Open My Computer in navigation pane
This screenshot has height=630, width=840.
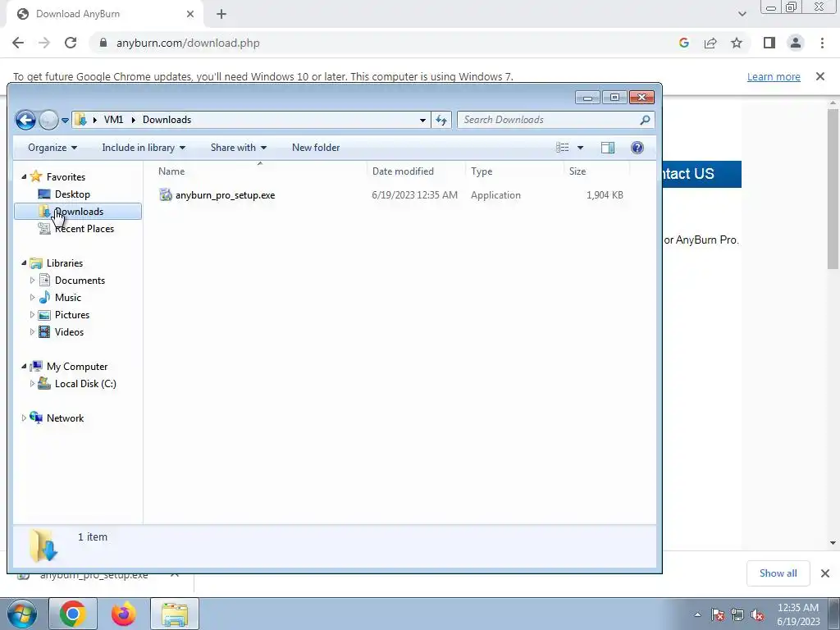click(76, 367)
